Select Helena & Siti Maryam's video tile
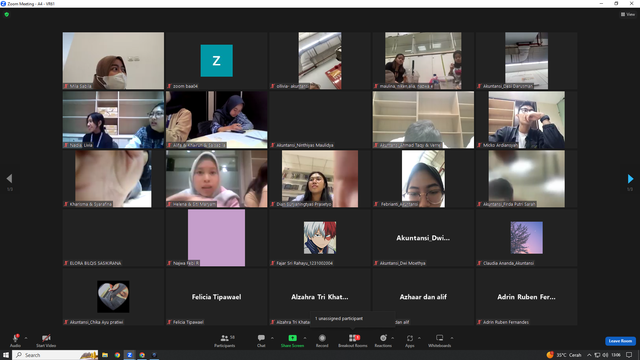640x360 pixels. [x=217, y=178]
